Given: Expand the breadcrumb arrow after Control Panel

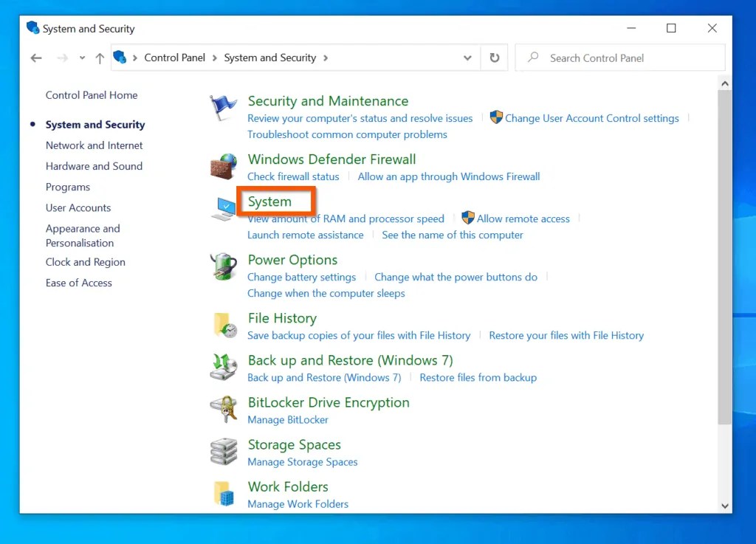Looking at the screenshot, I should (214, 58).
